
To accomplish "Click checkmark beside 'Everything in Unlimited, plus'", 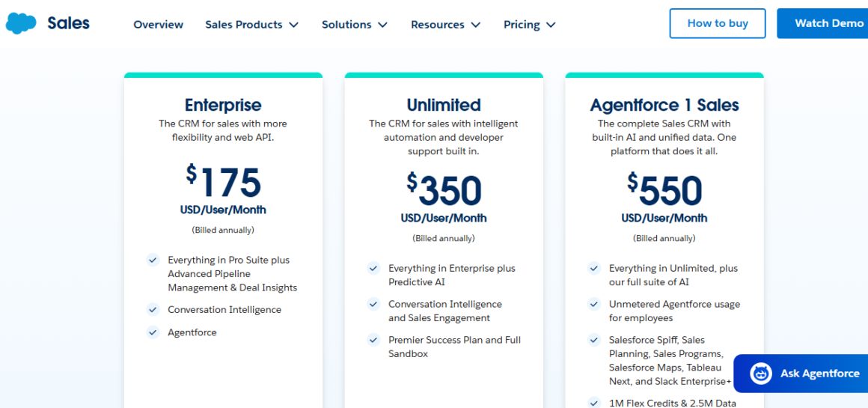I will point(594,269).
